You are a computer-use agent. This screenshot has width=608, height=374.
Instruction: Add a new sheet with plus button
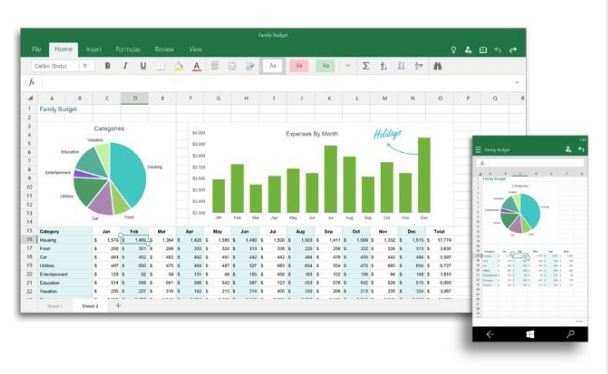pos(119,305)
